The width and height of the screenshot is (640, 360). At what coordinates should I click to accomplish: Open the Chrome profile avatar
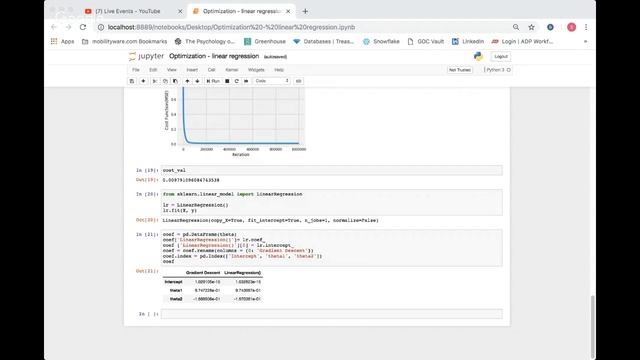(x=571, y=27)
